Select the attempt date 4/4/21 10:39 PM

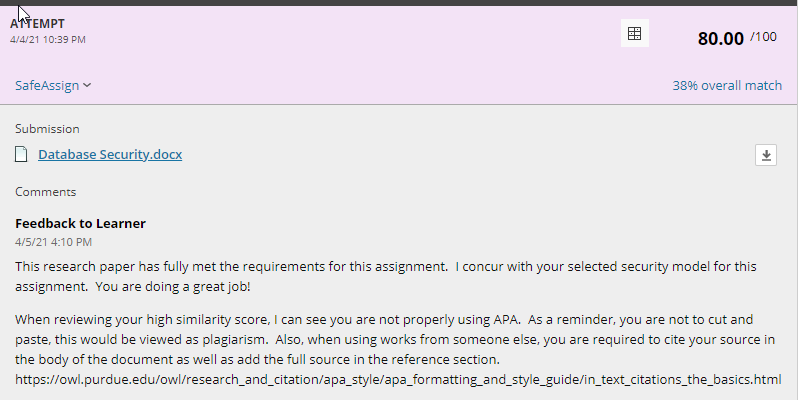click(x=48, y=40)
